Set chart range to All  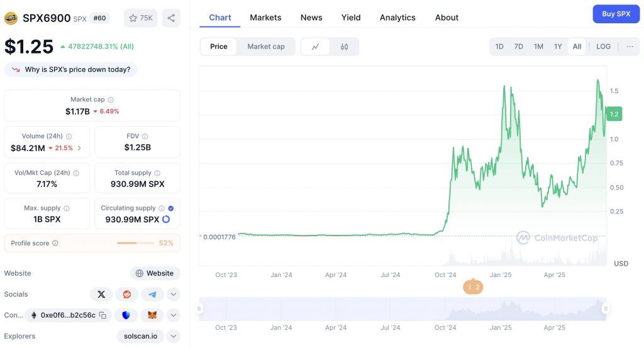pos(577,47)
